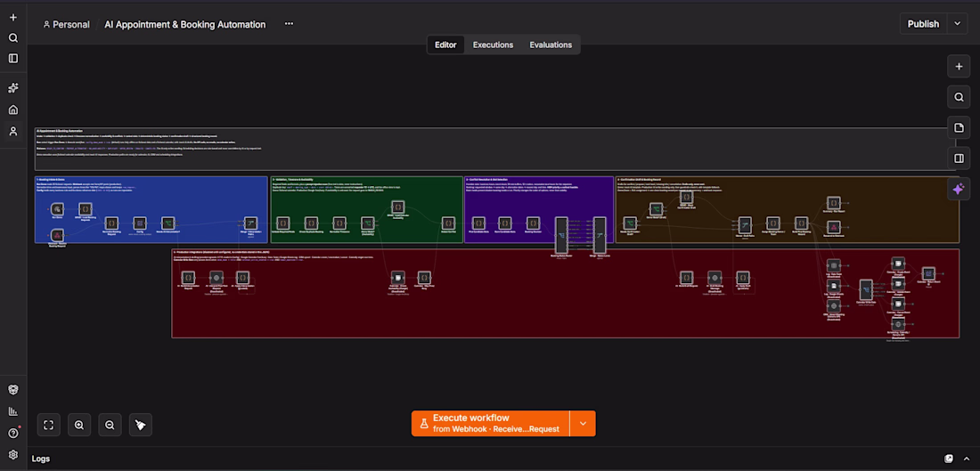
Task: Click the fit-to-view zoom button
Action: coord(49,425)
